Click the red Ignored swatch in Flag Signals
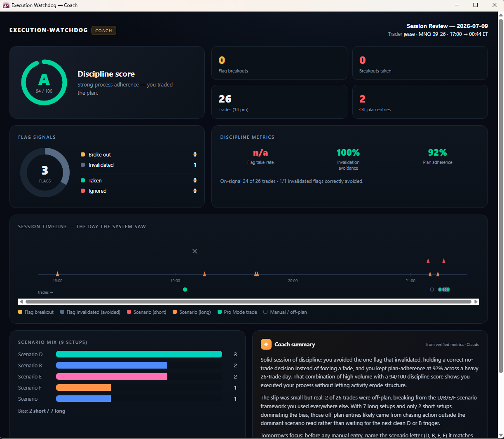 pos(83,191)
